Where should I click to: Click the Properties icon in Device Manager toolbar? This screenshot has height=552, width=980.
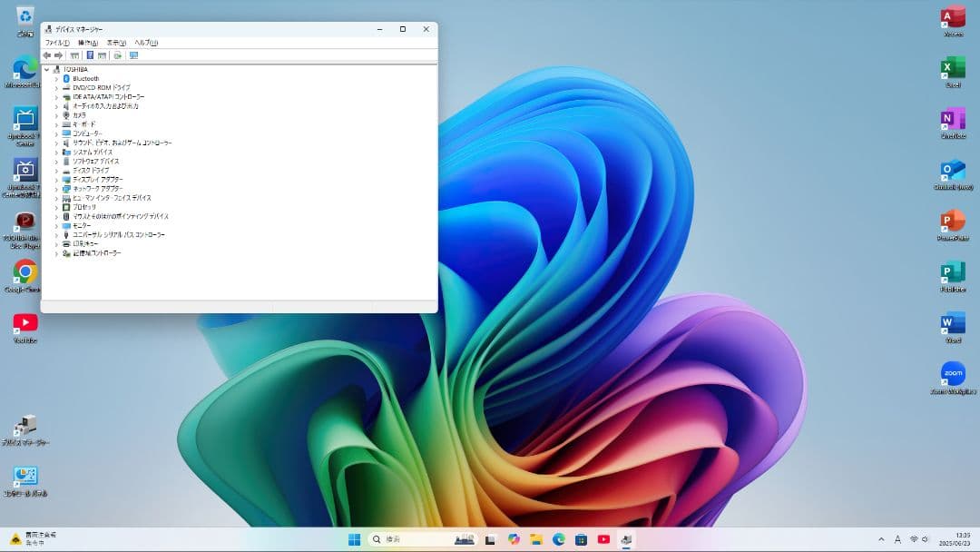click(x=103, y=55)
